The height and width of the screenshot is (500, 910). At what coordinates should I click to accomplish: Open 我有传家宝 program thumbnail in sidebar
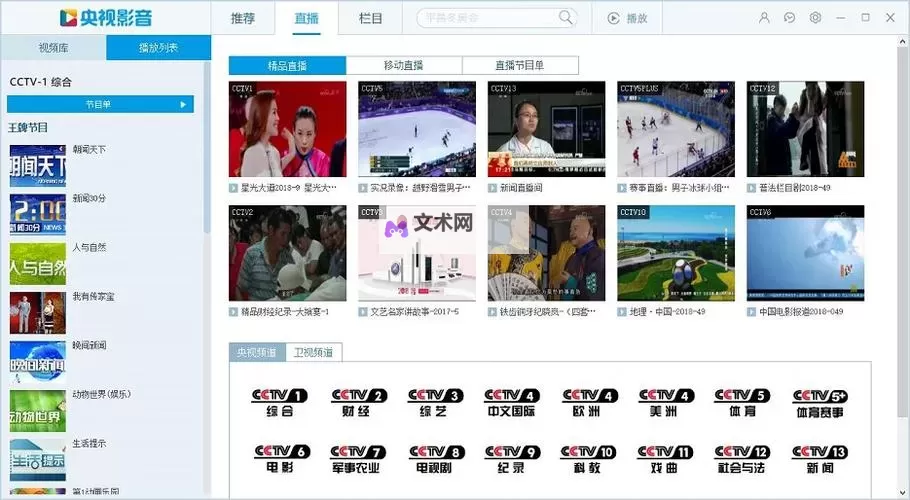point(38,313)
